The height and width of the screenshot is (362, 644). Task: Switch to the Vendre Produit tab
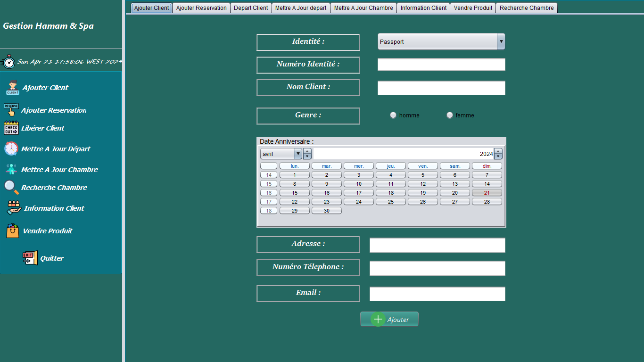tap(473, 8)
